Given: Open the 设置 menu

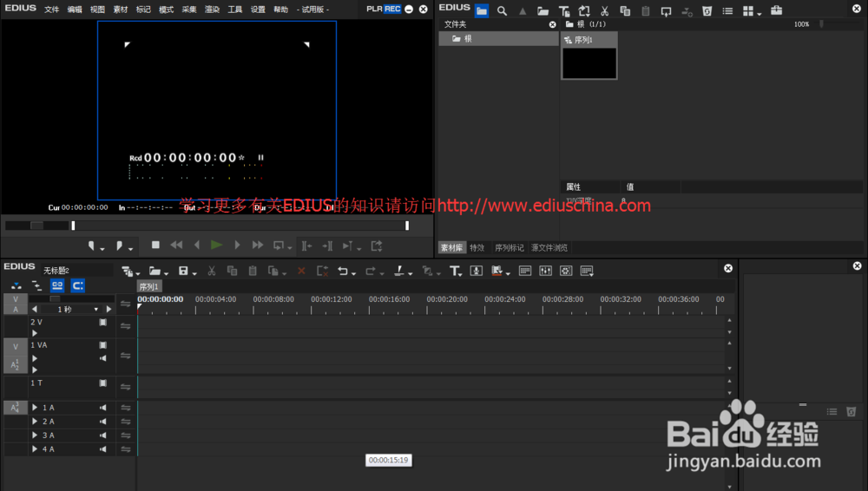Looking at the screenshot, I should [258, 10].
